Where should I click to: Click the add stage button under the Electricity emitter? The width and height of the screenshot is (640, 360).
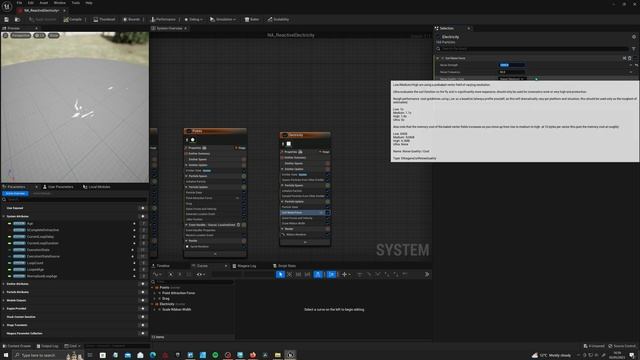point(305,242)
